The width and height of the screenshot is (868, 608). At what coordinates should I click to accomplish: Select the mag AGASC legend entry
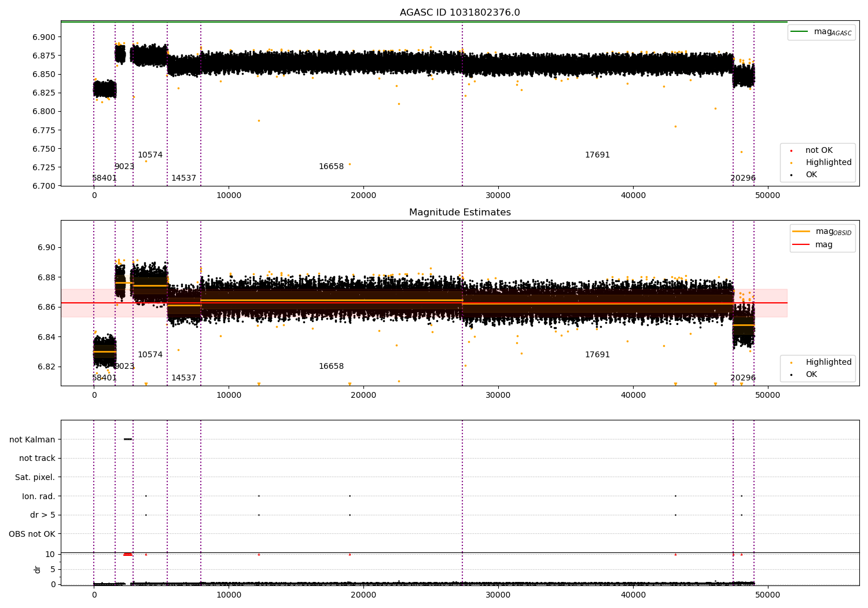tap(821, 32)
